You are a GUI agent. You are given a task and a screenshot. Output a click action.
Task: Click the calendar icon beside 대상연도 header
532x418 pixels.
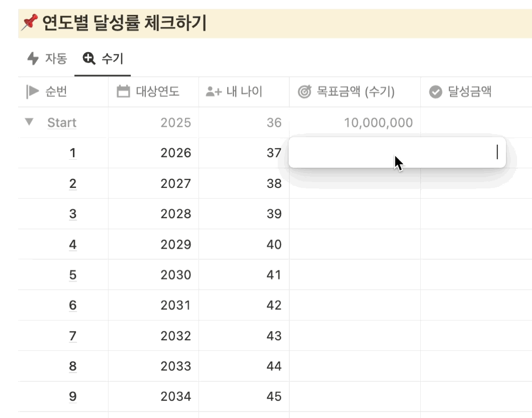[123, 92]
